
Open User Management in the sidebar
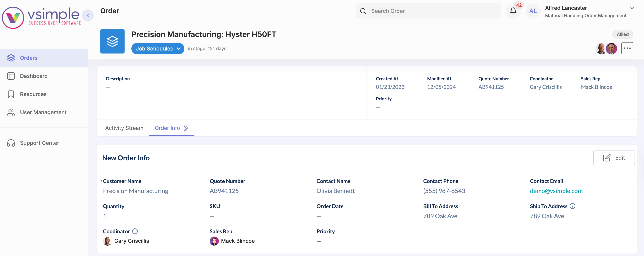tap(43, 112)
